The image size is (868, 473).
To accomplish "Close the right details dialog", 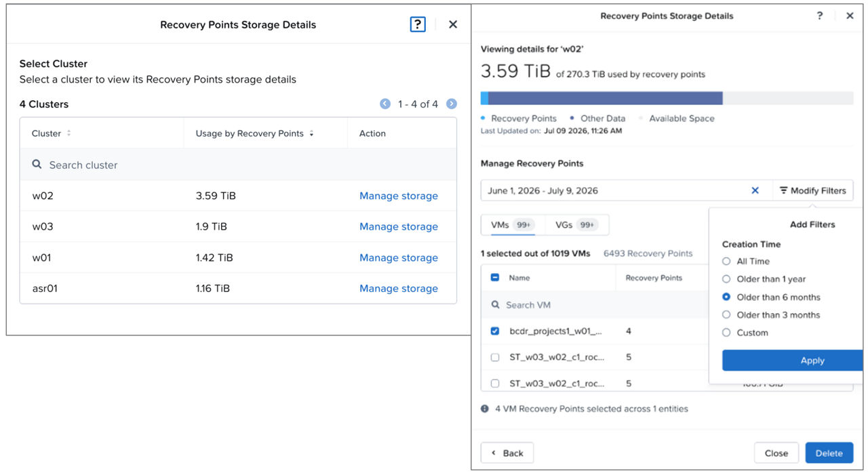I will point(850,16).
